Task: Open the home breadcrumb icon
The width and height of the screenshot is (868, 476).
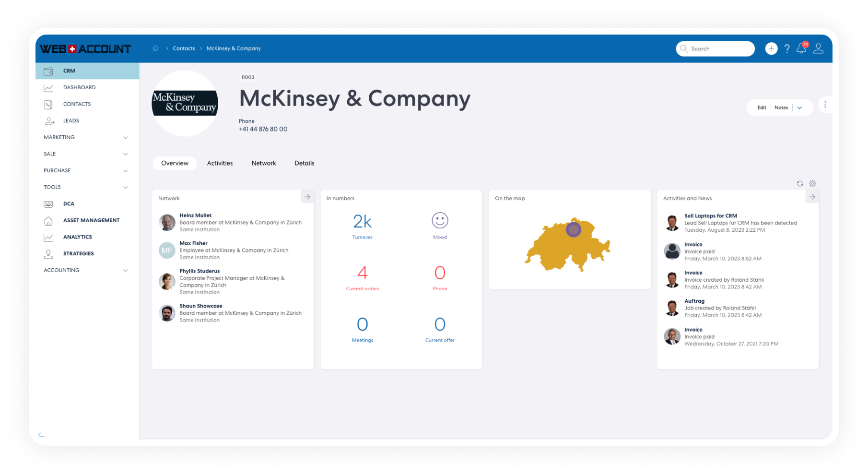Action: [155, 48]
